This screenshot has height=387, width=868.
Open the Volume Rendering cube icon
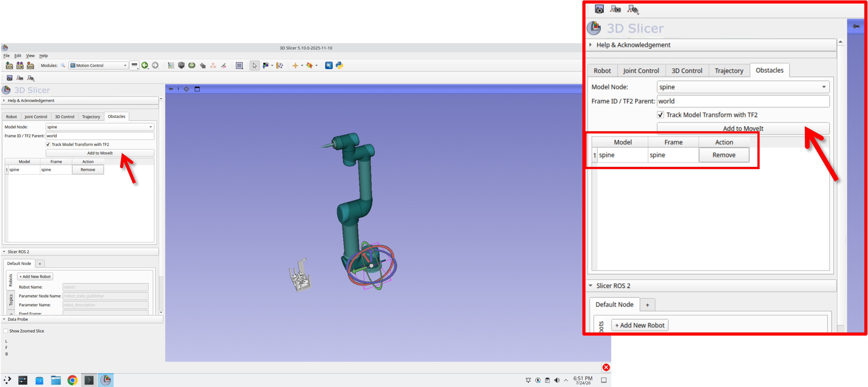(x=181, y=65)
